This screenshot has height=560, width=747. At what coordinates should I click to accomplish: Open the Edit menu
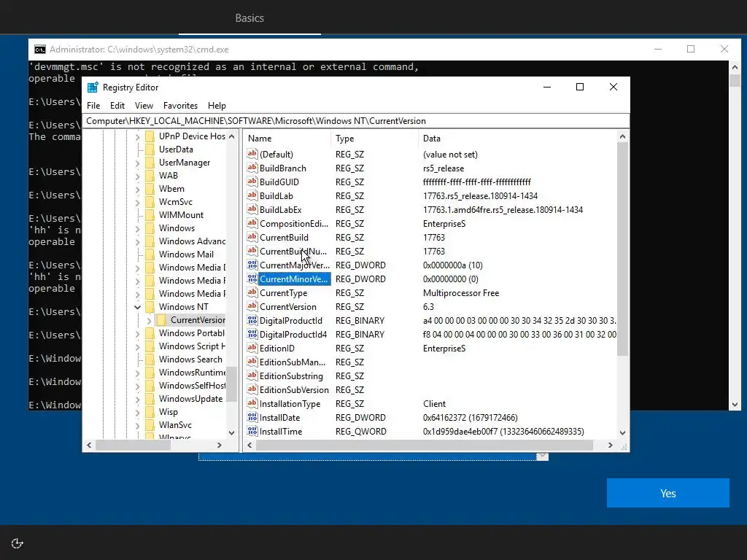[x=117, y=106]
